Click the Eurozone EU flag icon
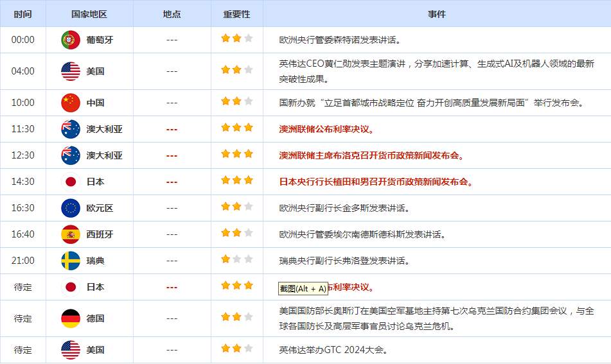This screenshot has height=364, width=611. (x=71, y=208)
